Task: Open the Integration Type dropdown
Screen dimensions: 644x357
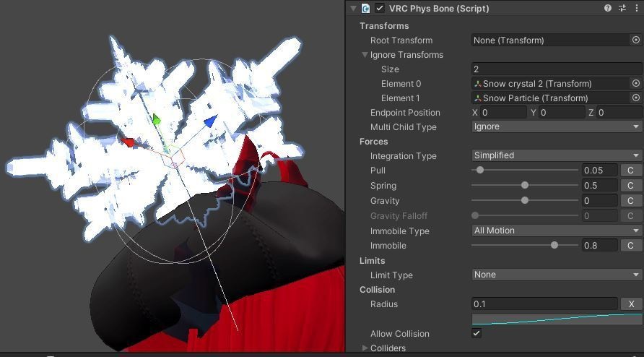Action: click(557, 155)
